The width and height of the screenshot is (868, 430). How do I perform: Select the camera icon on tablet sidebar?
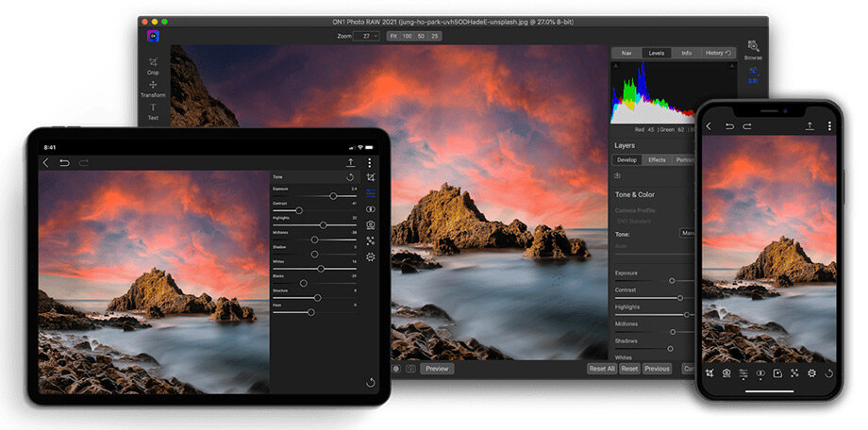pos(371,224)
